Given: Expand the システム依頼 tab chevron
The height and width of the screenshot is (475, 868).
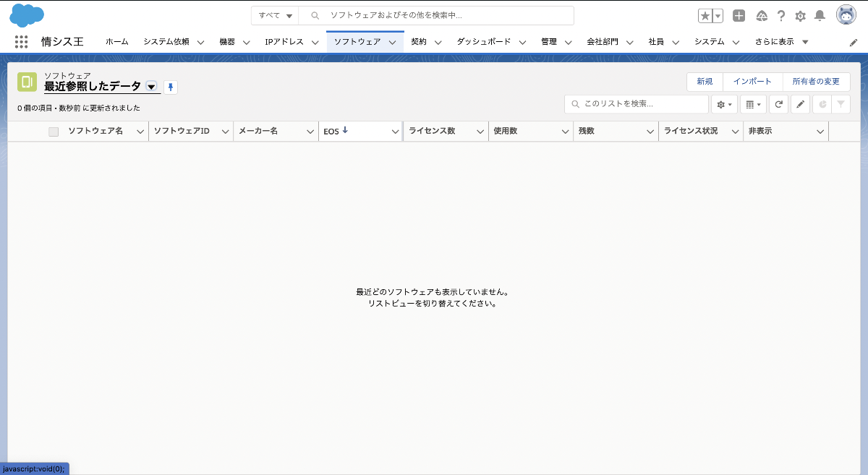Looking at the screenshot, I should click(x=200, y=43).
